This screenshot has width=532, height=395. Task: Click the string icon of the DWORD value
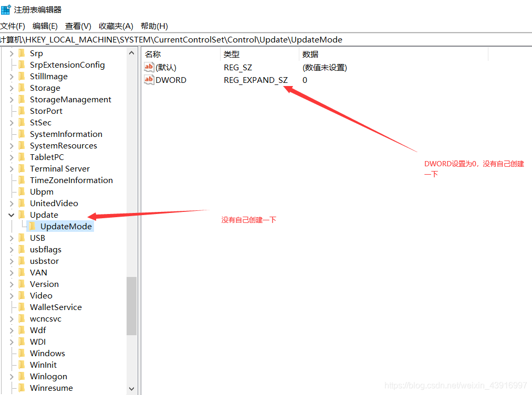[x=149, y=80]
